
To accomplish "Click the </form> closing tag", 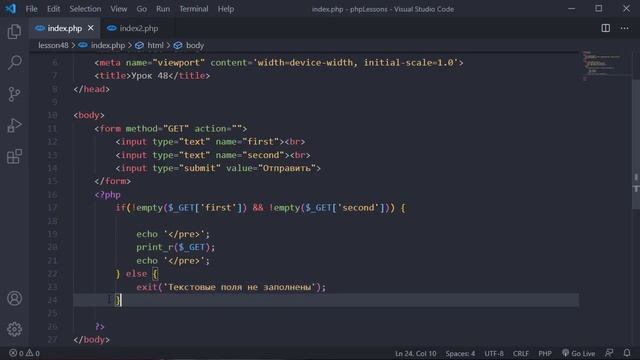I will pyautogui.click(x=112, y=181).
